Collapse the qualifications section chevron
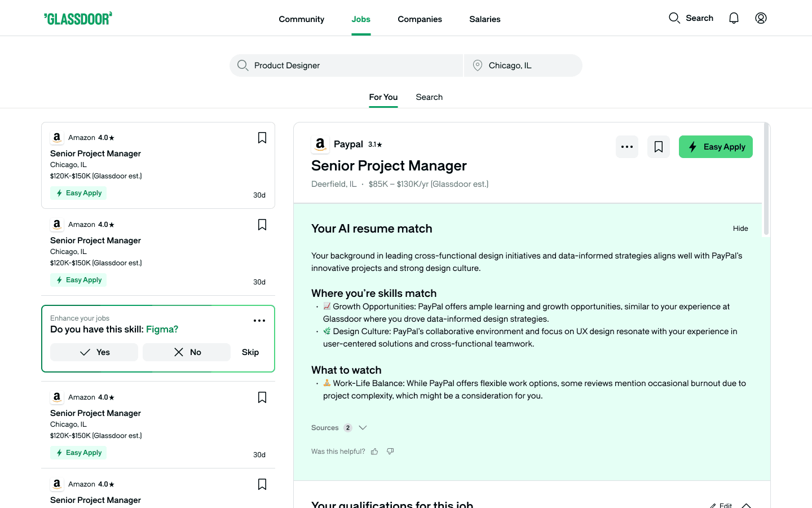 pyautogui.click(x=747, y=506)
